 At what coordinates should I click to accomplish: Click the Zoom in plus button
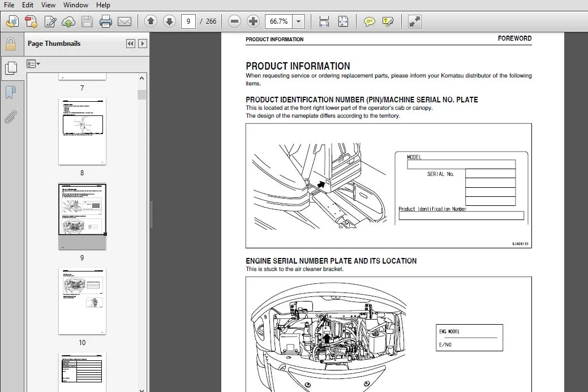click(x=253, y=21)
